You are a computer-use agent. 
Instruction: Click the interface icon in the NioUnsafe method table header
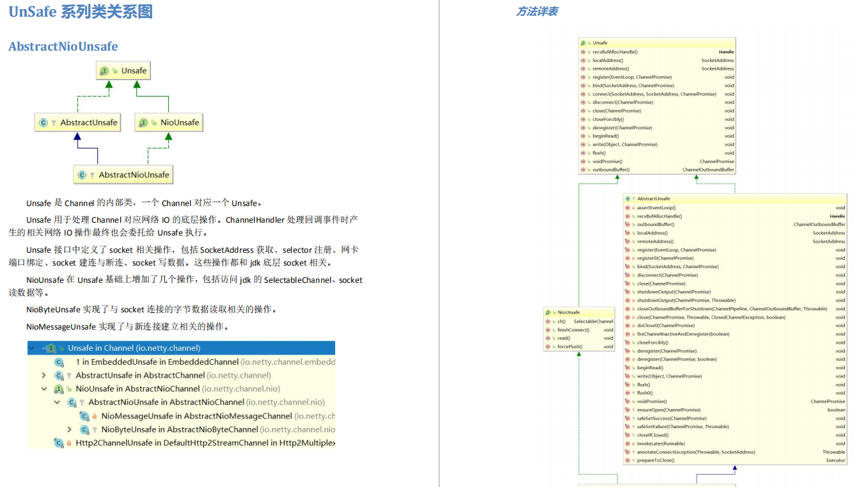548,312
